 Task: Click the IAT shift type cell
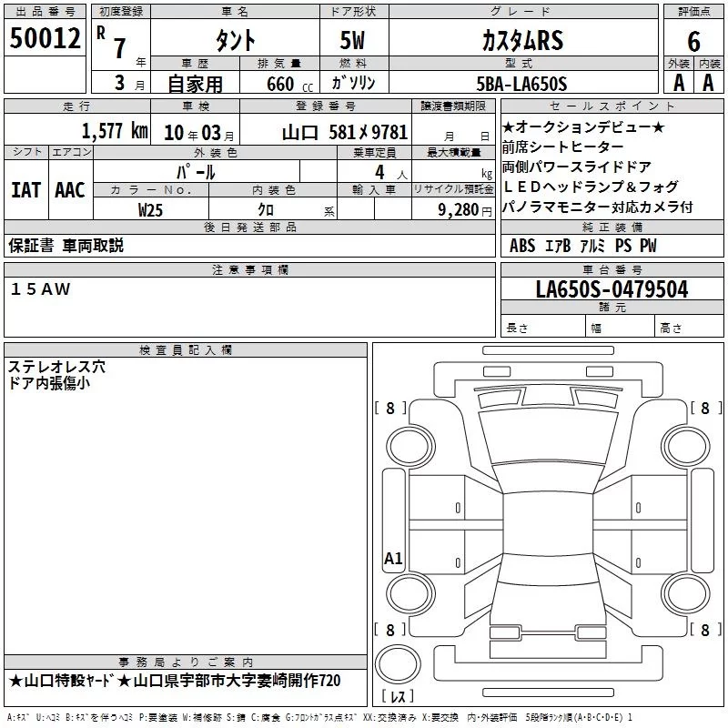click(25, 189)
